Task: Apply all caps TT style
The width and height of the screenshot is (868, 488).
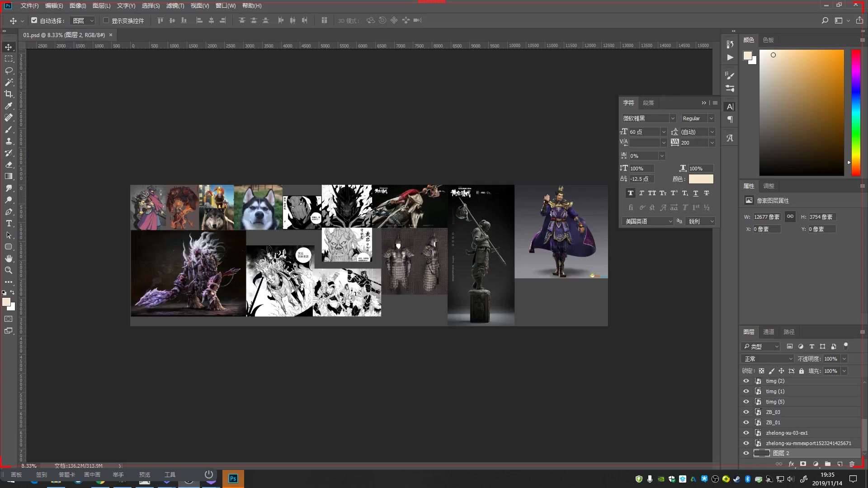Action: pos(652,193)
